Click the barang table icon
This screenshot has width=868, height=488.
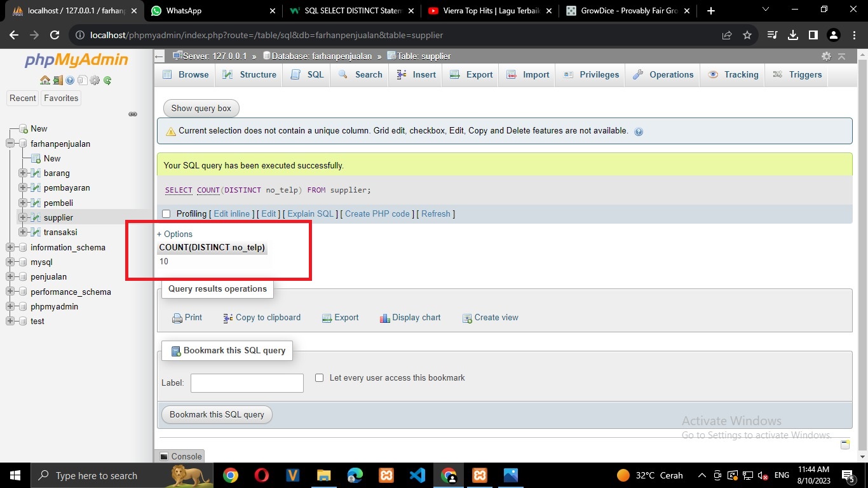click(x=36, y=173)
